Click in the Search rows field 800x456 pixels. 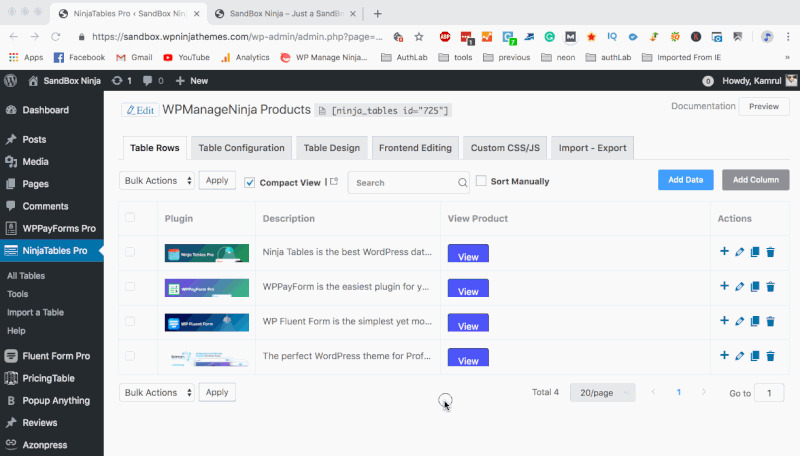(408, 183)
